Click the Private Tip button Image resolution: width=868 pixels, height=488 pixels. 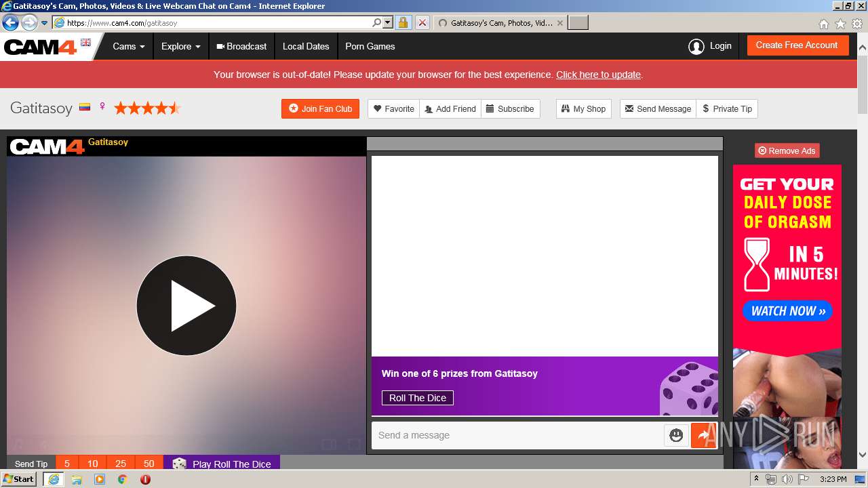coord(727,108)
